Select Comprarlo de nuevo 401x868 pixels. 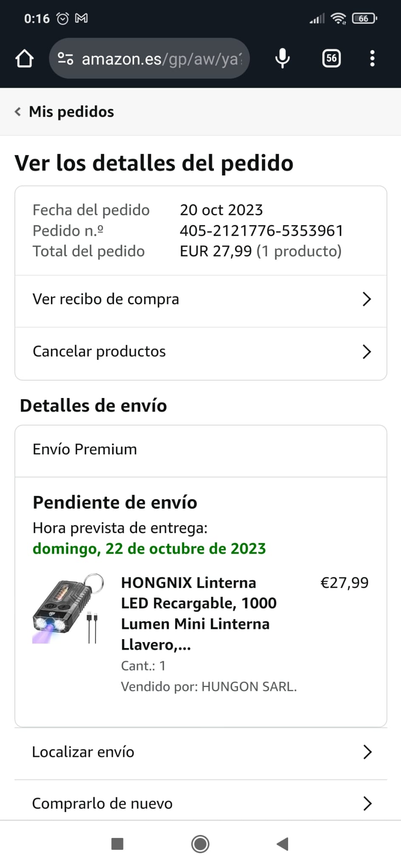pyautogui.click(x=102, y=803)
